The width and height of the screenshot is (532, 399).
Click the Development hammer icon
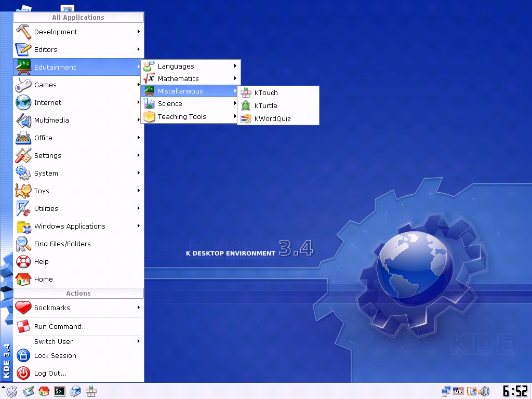pos(23,32)
